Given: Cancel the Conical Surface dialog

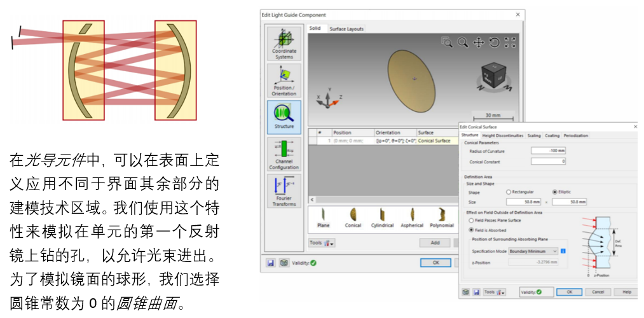Looking at the screenshot, I should 598,292.
